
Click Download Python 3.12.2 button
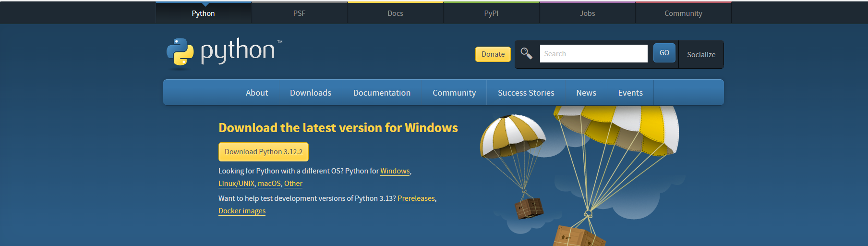(264, 152)
